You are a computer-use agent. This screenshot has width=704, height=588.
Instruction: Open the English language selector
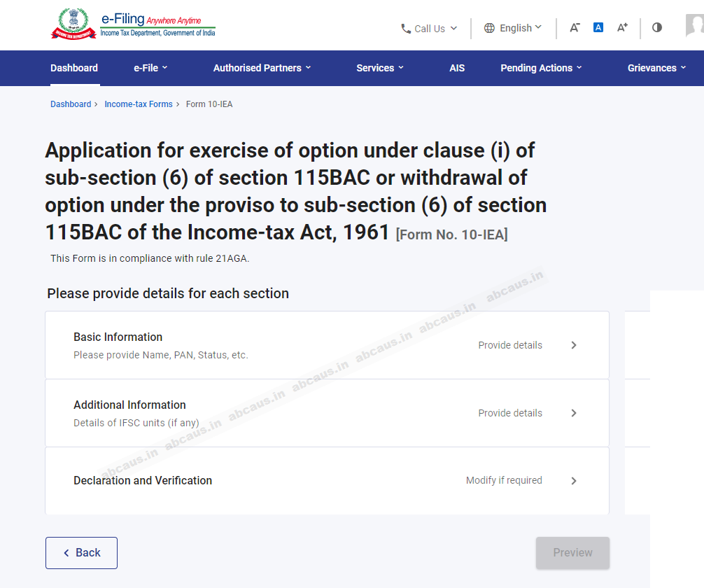513,28
